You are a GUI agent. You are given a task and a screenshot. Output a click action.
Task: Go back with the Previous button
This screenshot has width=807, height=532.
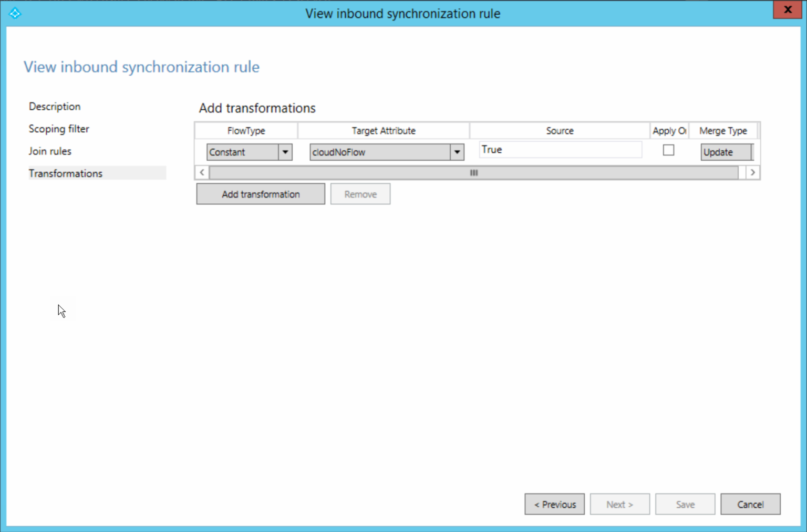[554, 504]
